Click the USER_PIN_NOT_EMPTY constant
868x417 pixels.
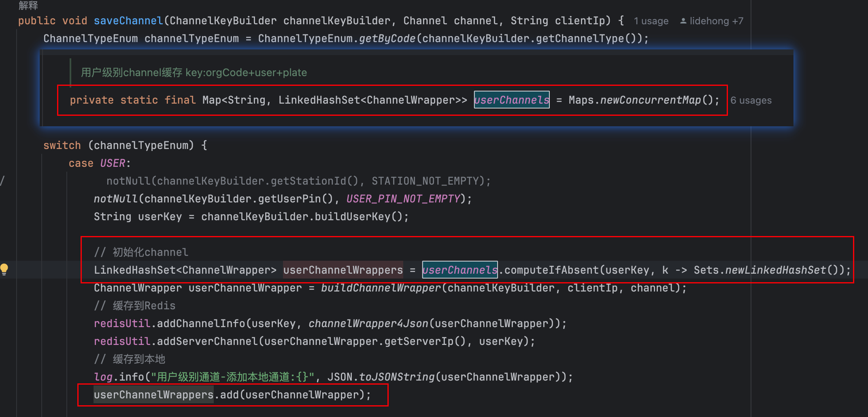(403, 199)
